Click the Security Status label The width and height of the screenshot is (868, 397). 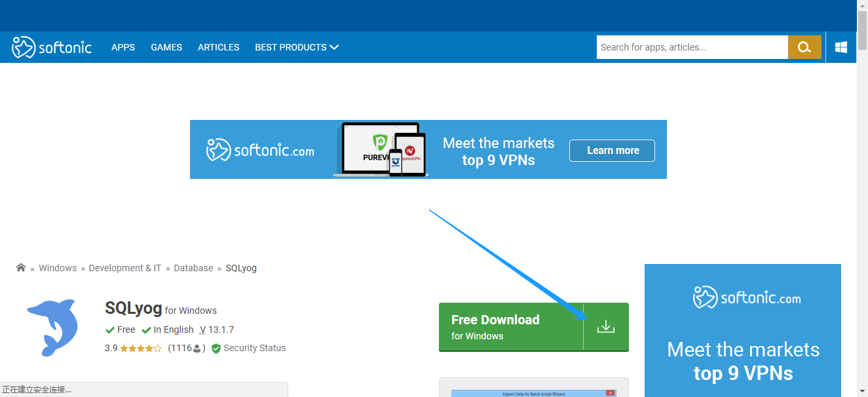pyautogui.click(x=255, y=348)
